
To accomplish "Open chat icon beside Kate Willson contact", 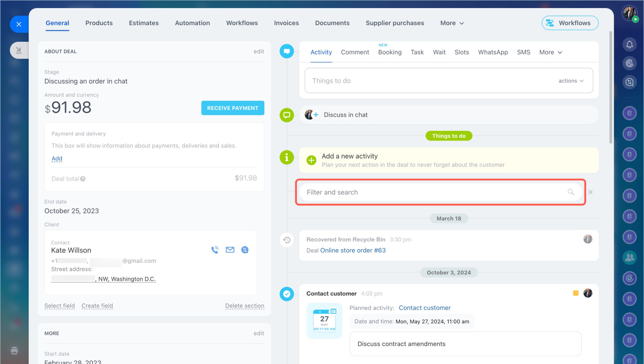I will tap(245, 250).
